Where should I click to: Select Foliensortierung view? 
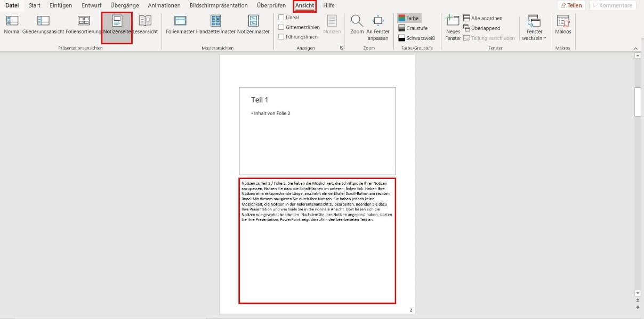pyautogui.click(x=84, y=25)
